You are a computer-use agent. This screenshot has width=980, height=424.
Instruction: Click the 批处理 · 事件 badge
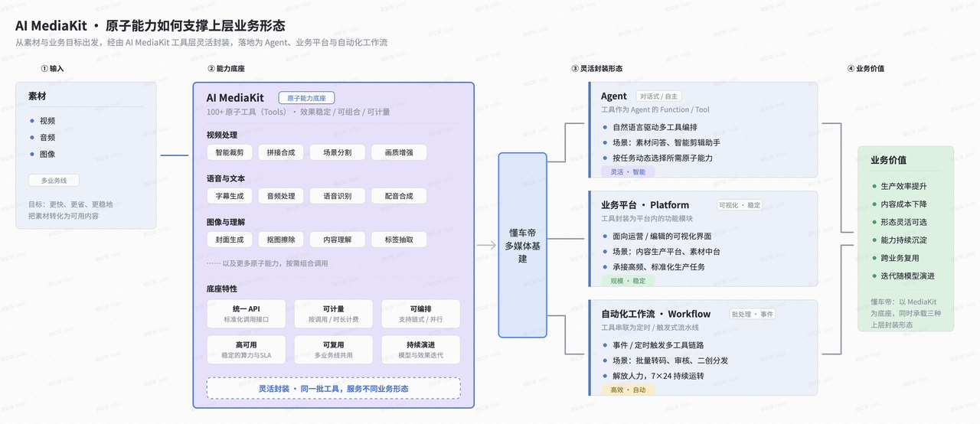click(x=753, y=314)
